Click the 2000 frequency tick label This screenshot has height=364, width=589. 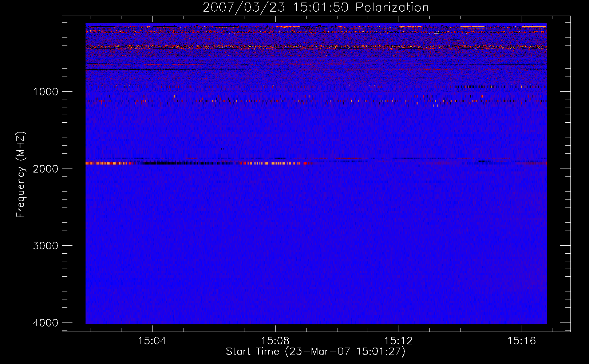(x=46, y=169)
